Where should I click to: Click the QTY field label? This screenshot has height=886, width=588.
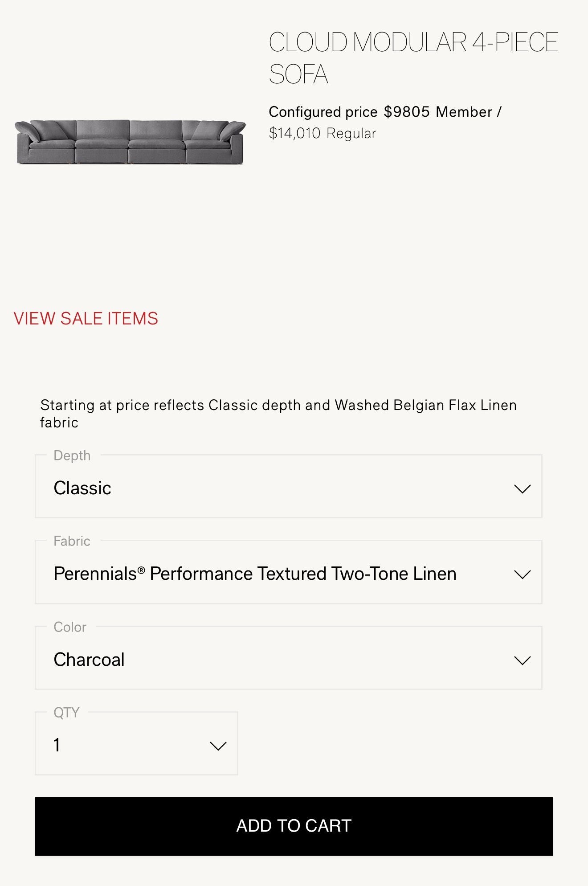(66, 713)
